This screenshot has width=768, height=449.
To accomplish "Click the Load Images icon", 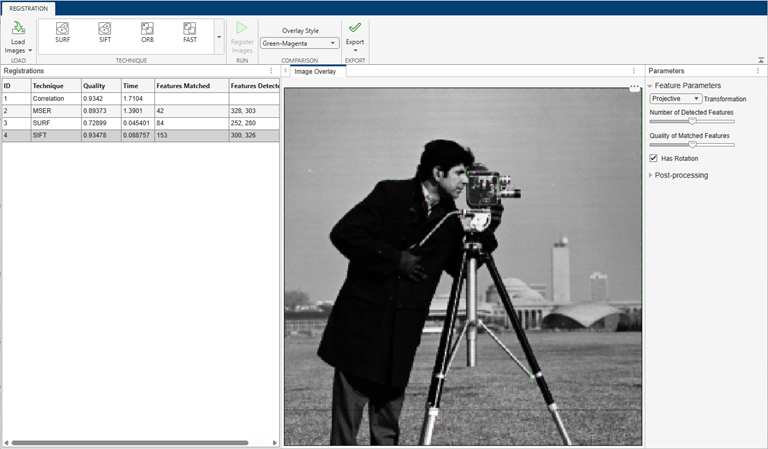I will [18, 28].
